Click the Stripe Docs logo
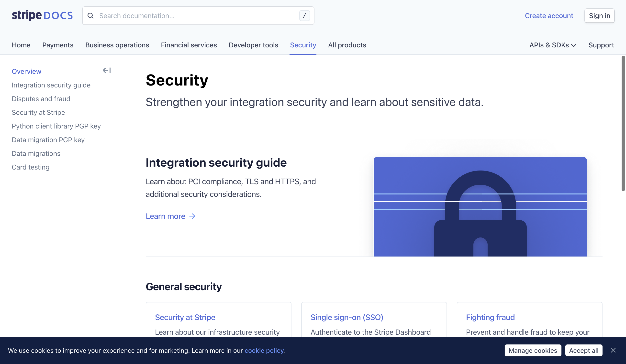The width and height of the screenshot is (626, 364). click(42, 15)
